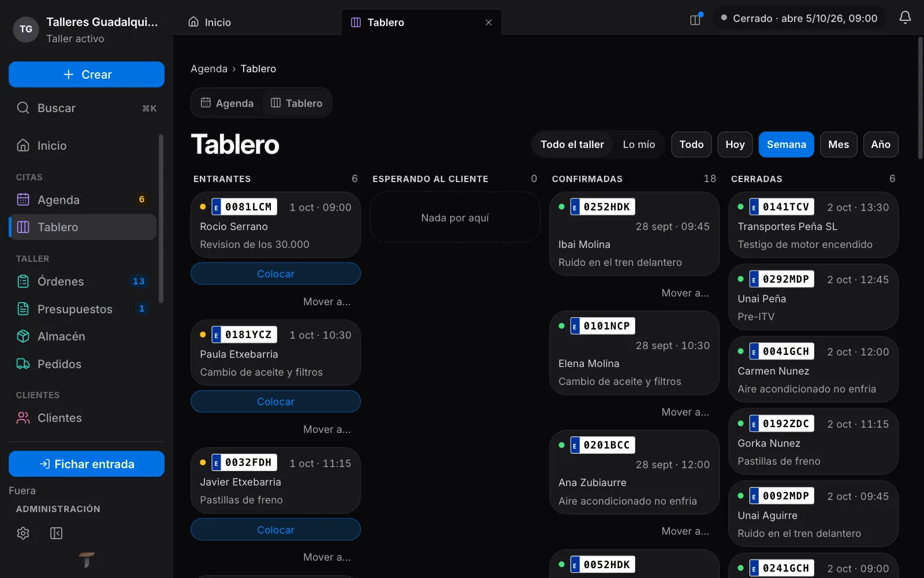Click the workshop status Cerrado indicator
The height and width of the screenshot is (578, 924).
[799, 18]
